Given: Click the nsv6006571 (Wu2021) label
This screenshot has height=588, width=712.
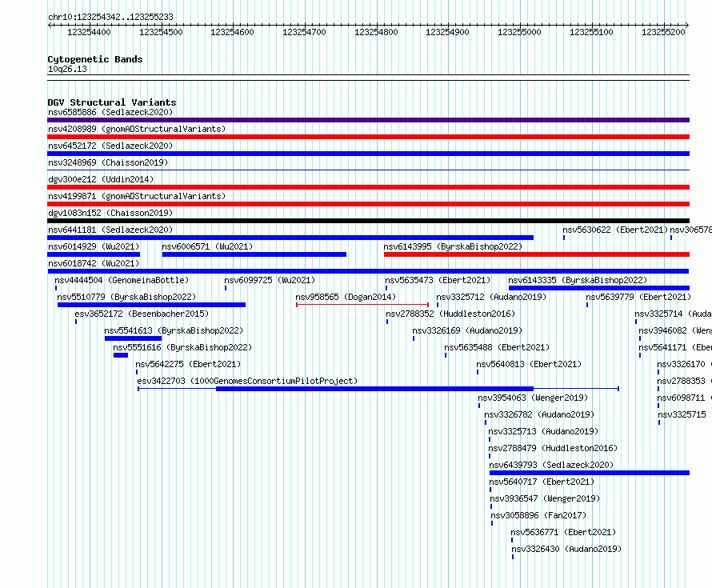Looking at the screenshot, I should coord(207,246).
